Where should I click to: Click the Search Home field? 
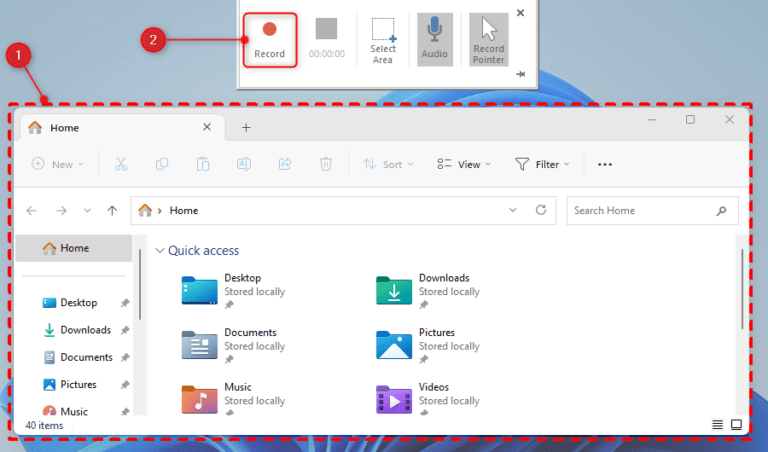642,211
